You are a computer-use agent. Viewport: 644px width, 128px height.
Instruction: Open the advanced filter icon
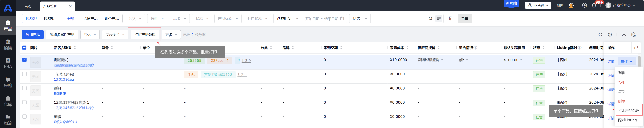[x=450, y=19]
